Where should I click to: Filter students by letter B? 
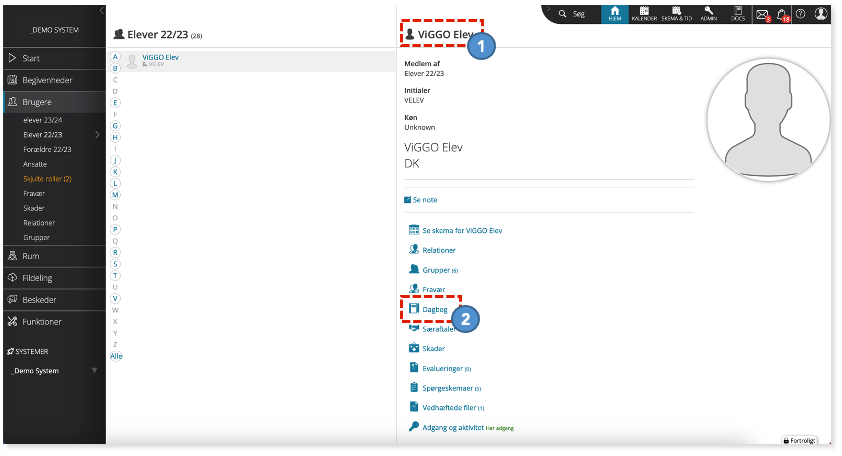pyautogui.click(x=115, y=68)
